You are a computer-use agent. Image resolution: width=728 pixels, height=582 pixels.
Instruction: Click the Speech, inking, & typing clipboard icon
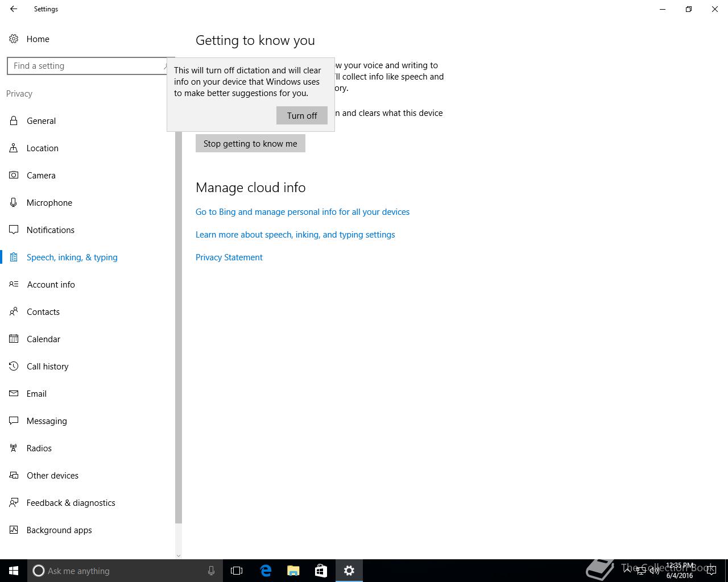coord(14,257)
